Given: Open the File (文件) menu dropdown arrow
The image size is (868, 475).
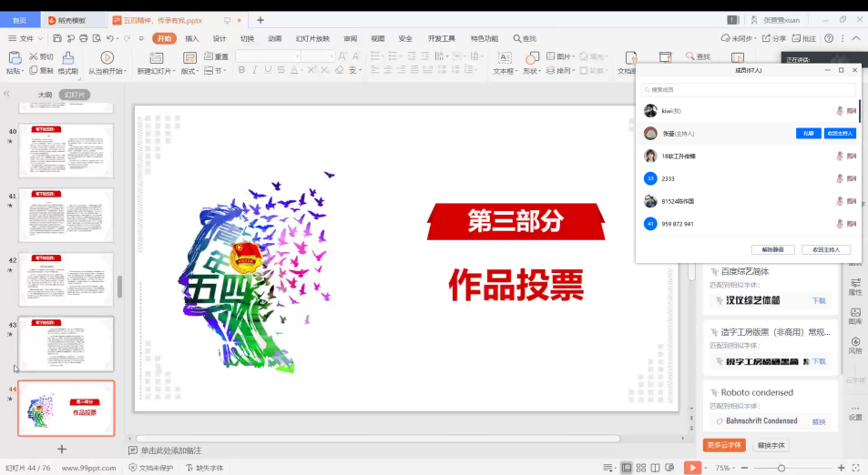Looking at the screenshot, I should 40,39.
